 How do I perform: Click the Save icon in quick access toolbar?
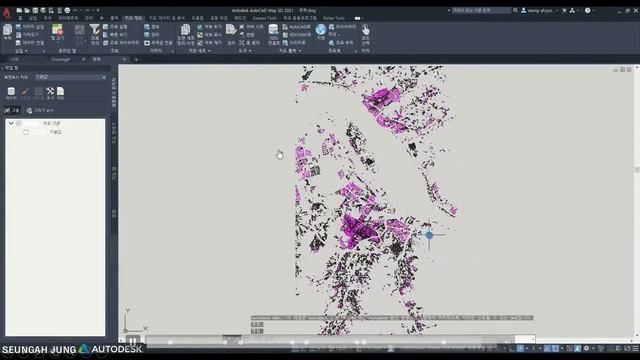point(35,10)
